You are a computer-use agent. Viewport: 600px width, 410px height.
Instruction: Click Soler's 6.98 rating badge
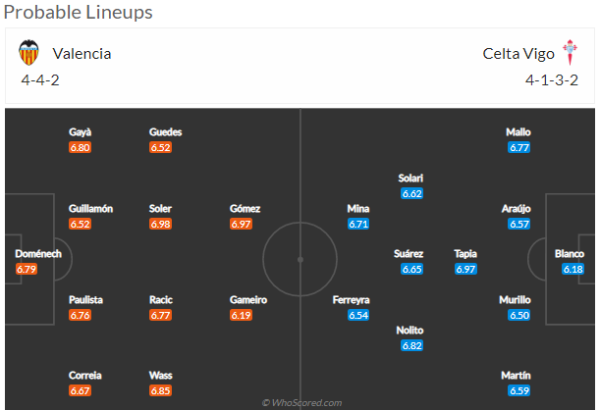160,224
